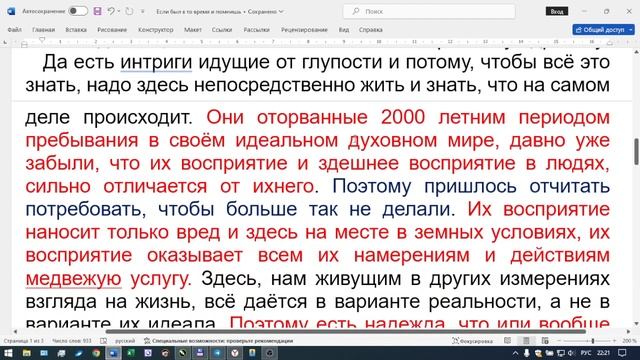Open the Файл tab

pyautogui.click(x=15, y=30)
